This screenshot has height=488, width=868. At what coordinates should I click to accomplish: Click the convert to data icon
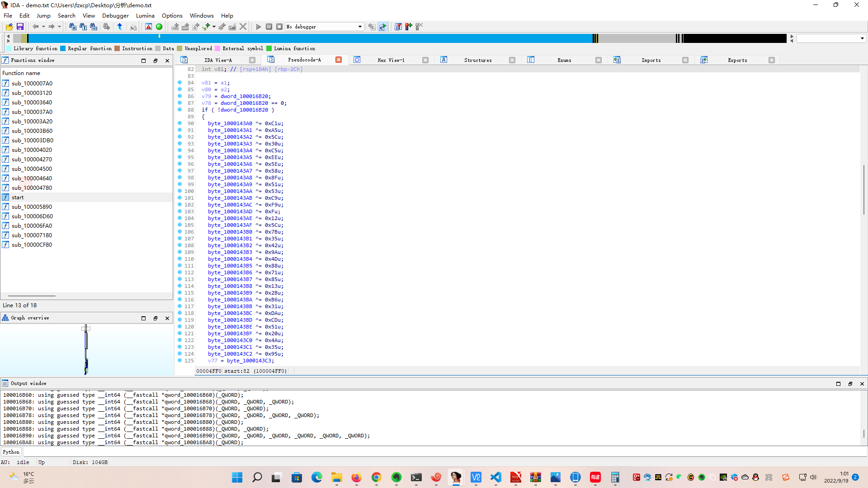point(185,27)
